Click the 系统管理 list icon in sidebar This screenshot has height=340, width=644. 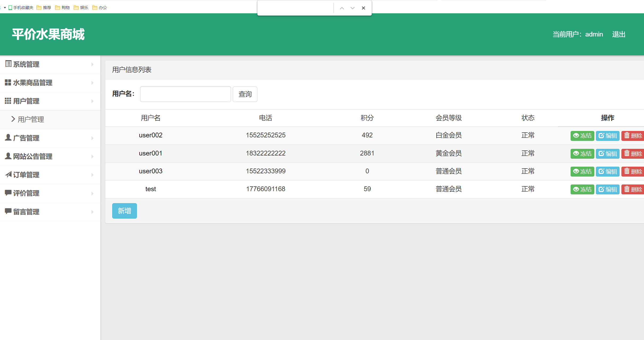tap(8, 64)
